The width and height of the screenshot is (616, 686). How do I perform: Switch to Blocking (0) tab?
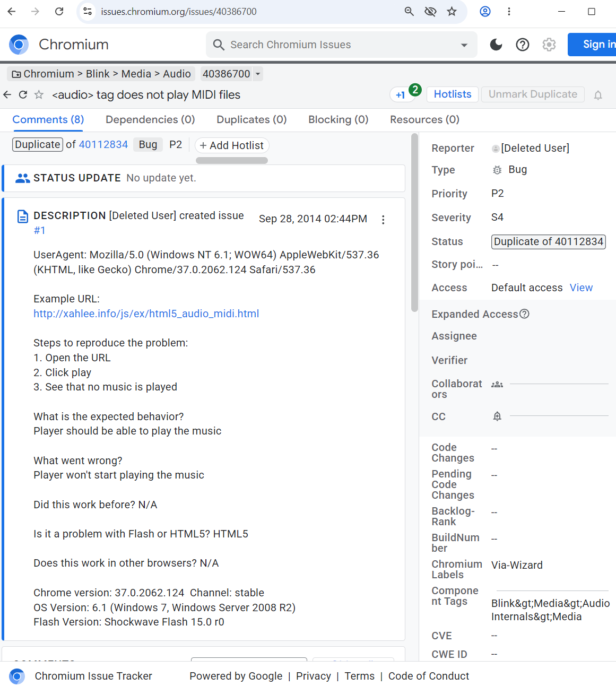click(339, 119)
